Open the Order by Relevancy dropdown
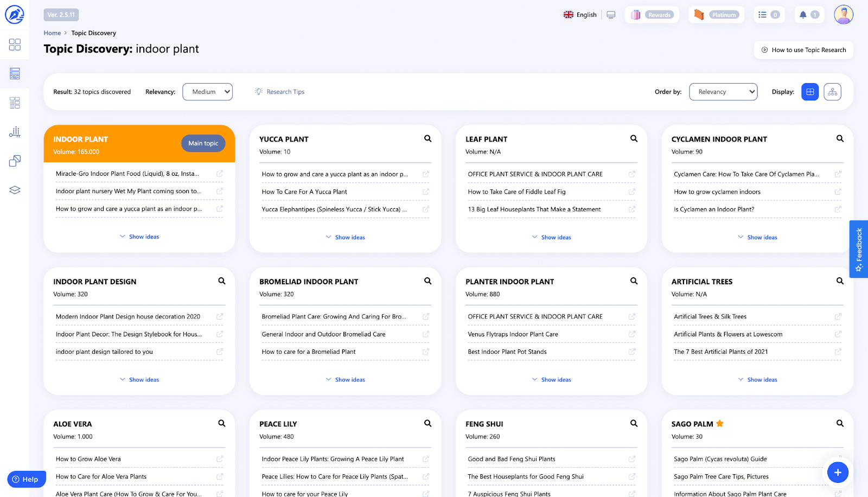 (x=723, y=92)
